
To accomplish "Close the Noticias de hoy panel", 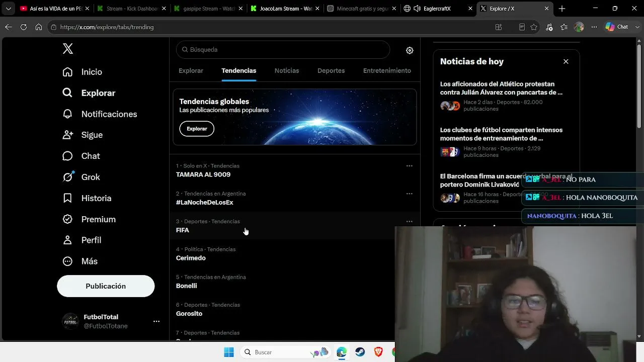I will 566,61.
